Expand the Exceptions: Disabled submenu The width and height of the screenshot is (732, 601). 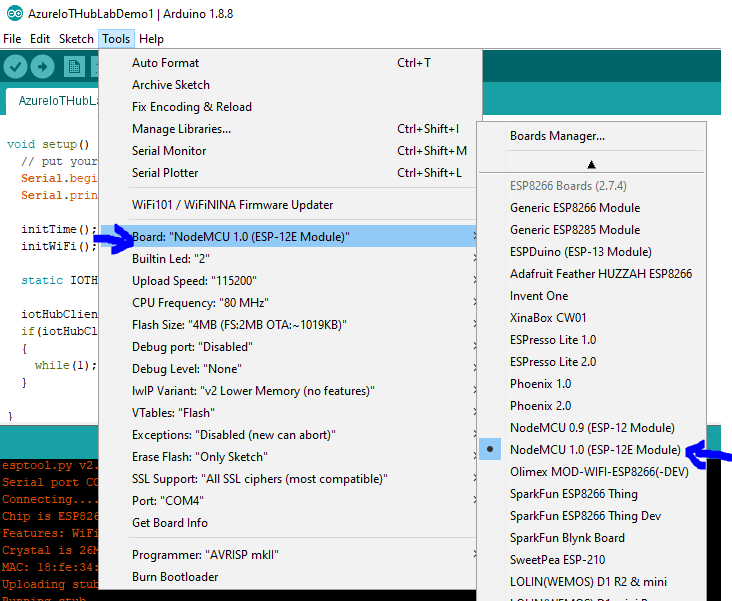pyautogui.click(x=290, y=434)
